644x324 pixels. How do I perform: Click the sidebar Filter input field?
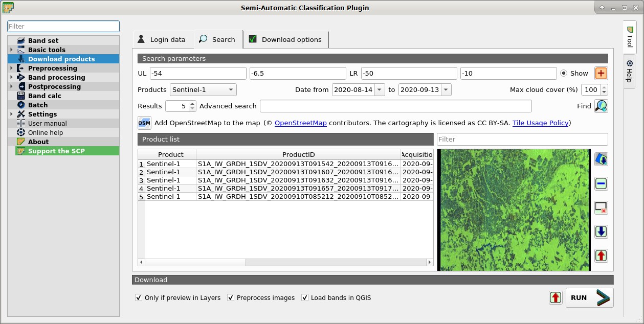tap(63, 26)
